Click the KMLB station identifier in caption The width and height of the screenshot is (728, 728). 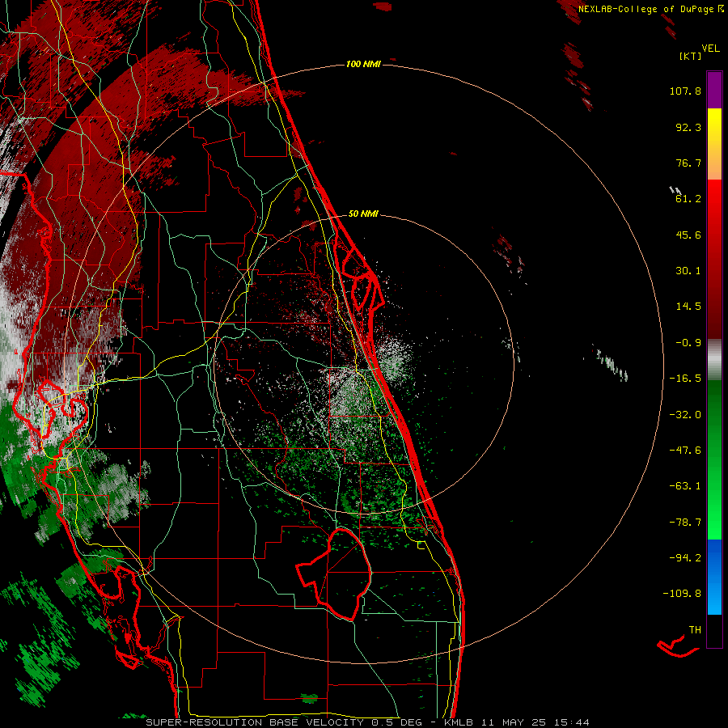pyautogui.click(x=459, y=722)
